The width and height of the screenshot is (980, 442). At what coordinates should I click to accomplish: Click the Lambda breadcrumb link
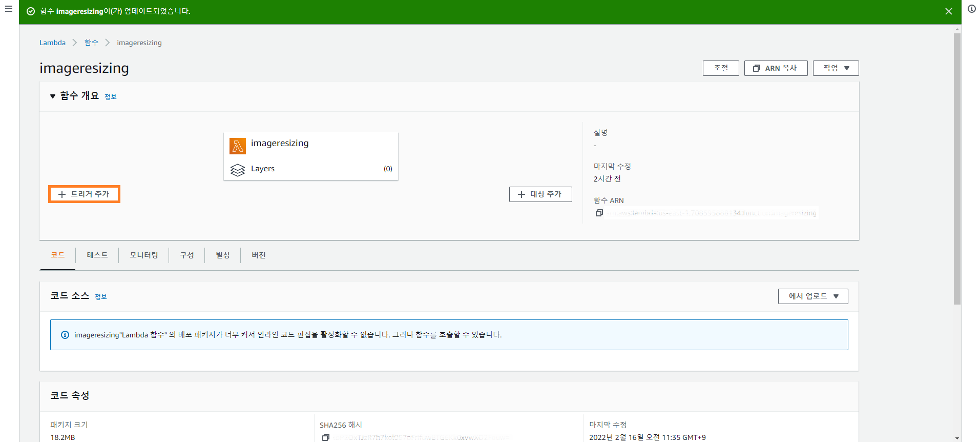click(52, 43)
